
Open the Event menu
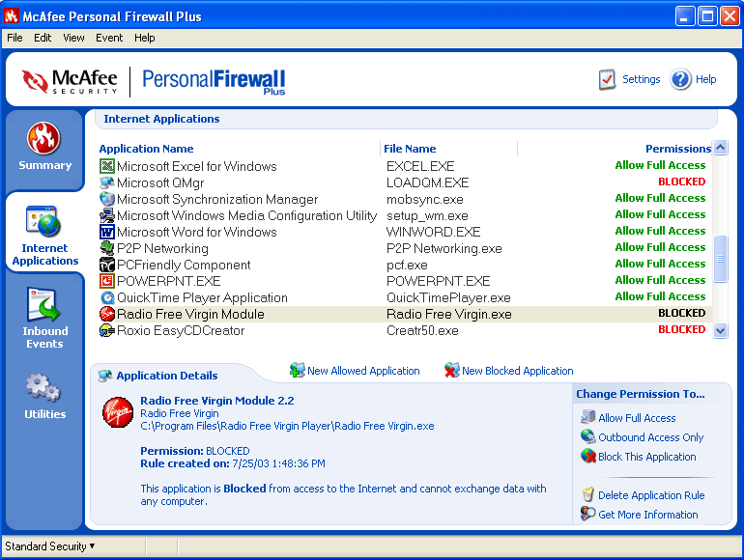(x=109, y=38)
